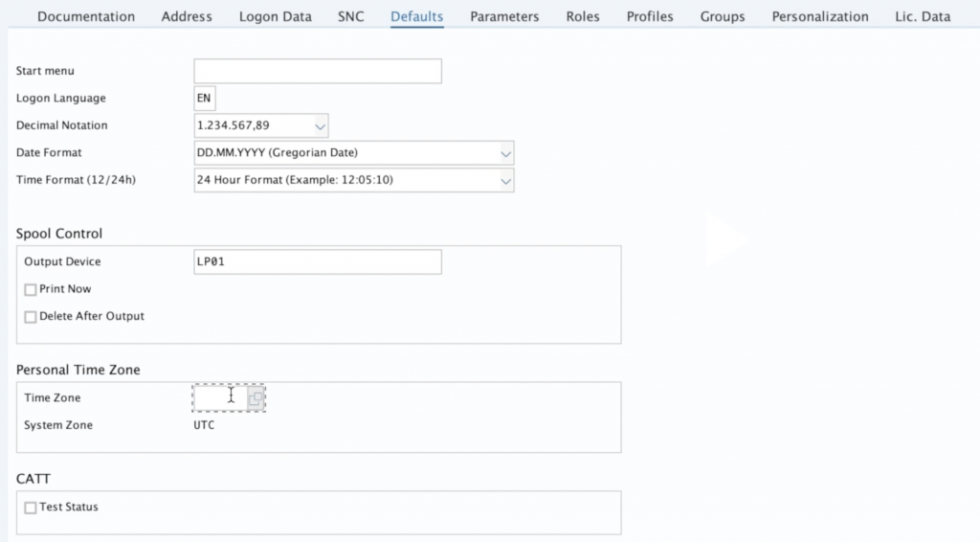Screen dimensions: 980x542
Task: Open the Address tab
Action: (x=187, y=16)
